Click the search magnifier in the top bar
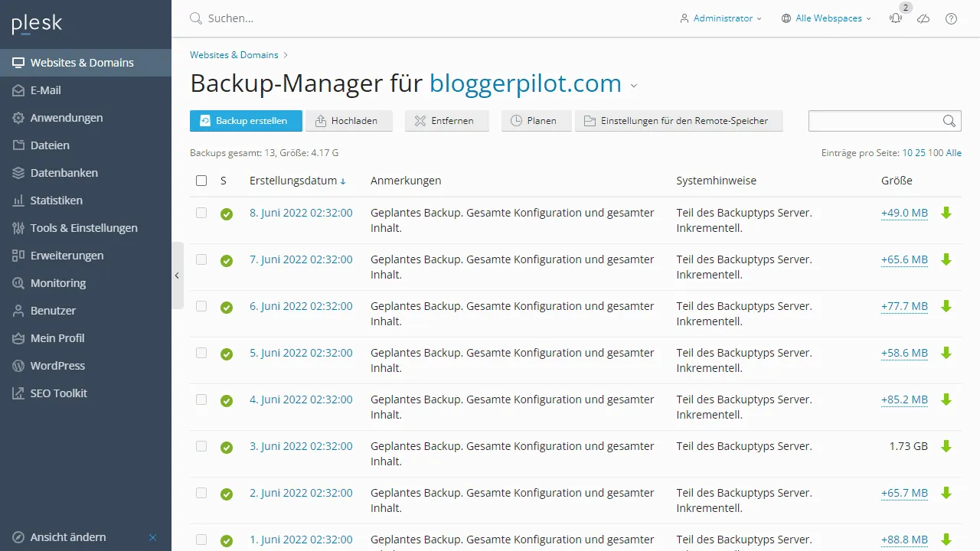Screen dimensions: 980x551 tap(196, 18)
